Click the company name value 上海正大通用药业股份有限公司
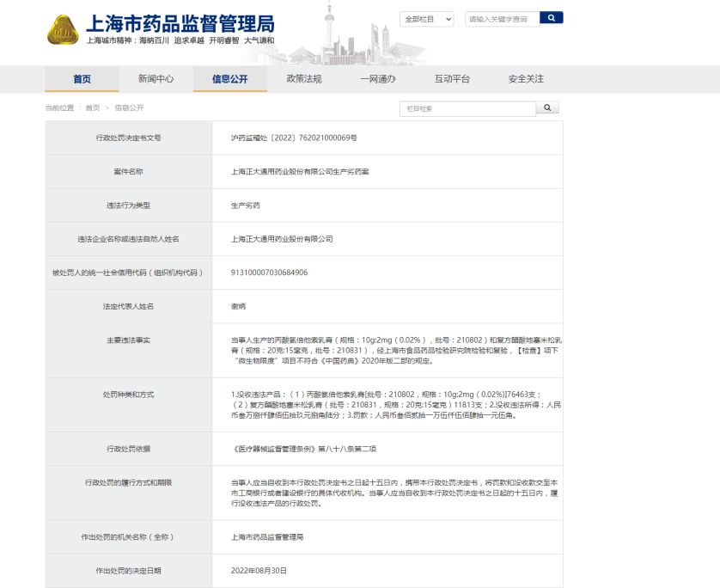 tap(282, 239)
